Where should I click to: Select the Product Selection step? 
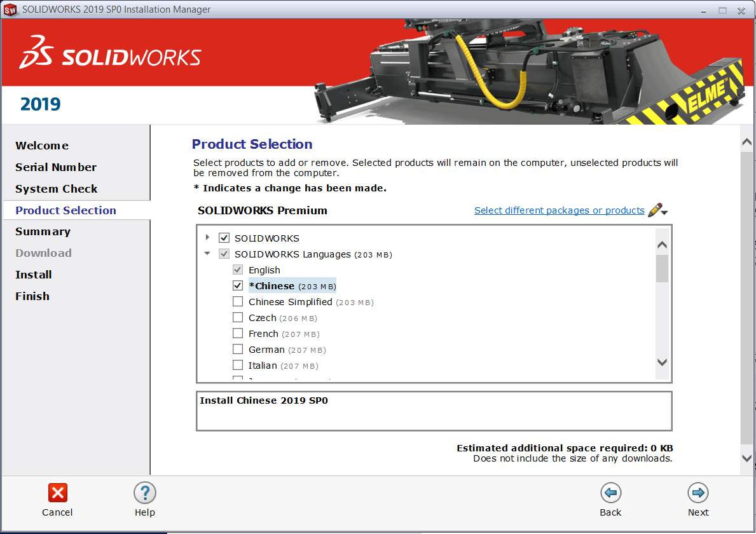coord(65,210)
